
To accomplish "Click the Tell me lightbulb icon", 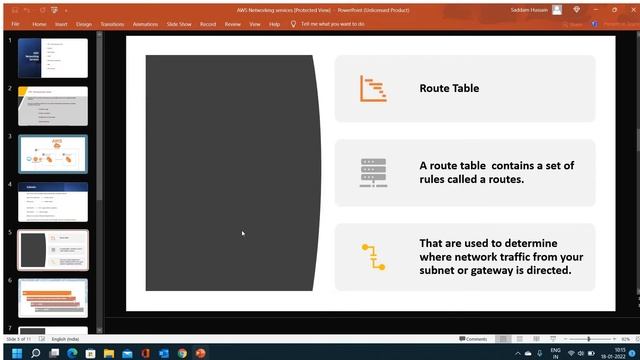I will click(293, 24).
